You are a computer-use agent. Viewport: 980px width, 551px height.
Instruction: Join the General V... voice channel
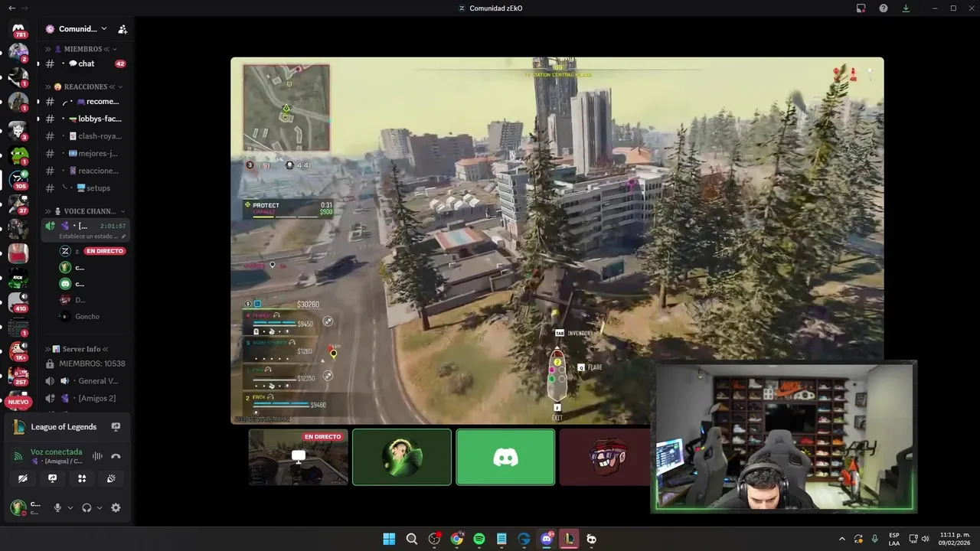[85, 381]
